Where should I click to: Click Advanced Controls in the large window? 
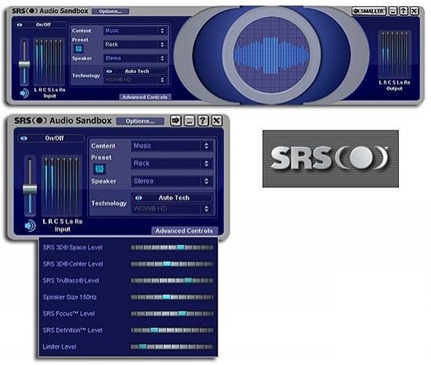coord(145,97)
